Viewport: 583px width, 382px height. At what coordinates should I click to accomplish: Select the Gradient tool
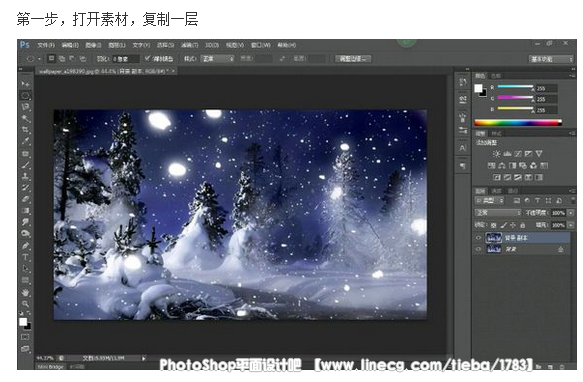[25, 211]
